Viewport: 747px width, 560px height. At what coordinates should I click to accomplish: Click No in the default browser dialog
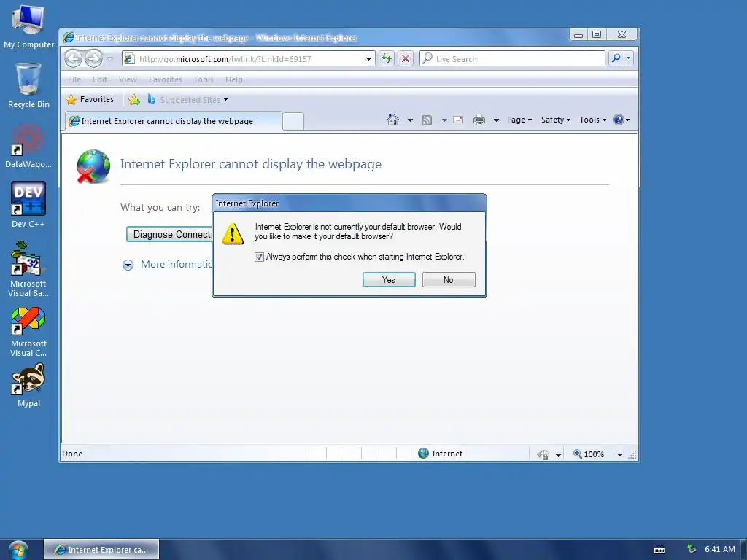pyautogui.click(x=449, y=280)
